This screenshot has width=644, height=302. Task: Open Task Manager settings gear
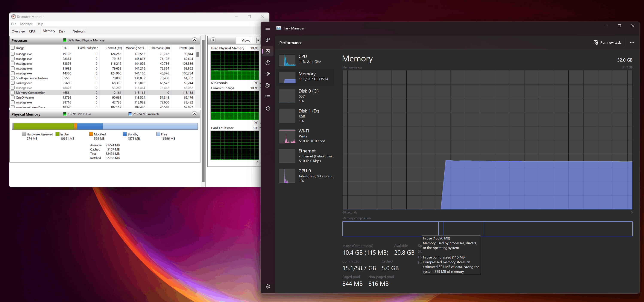tap(268, 287)
